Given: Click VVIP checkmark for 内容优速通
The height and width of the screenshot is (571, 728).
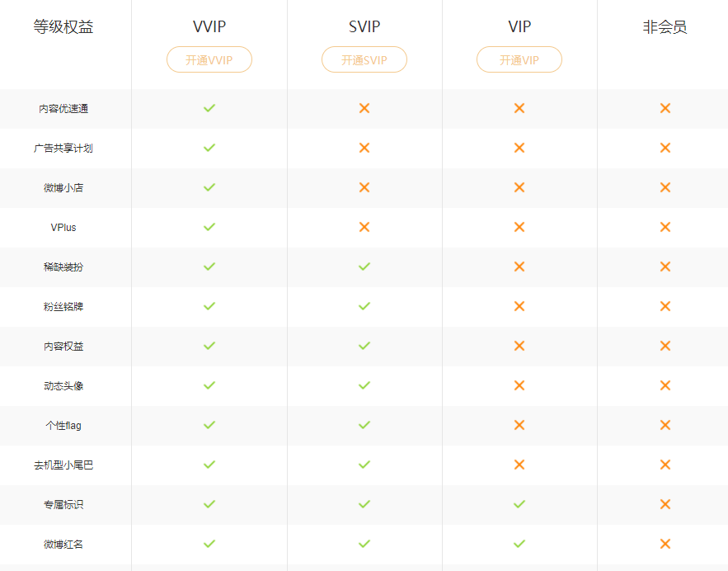Looking at the screenshot, I should pos(209,108).
